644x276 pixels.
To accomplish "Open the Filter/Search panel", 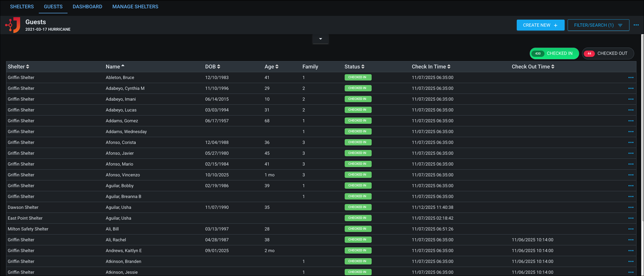I will pyautogui.click(x=598, y=25).
